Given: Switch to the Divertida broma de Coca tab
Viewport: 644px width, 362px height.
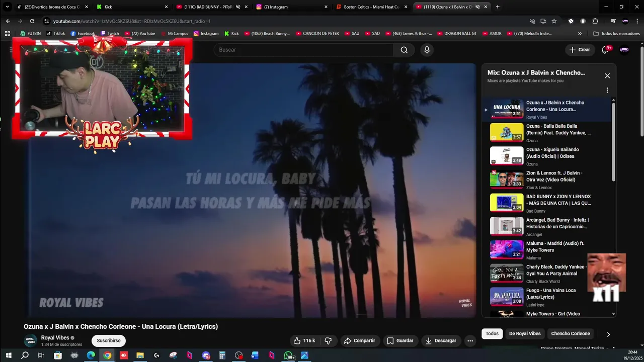Looking at the screenshot, I should tap(52, 7).
